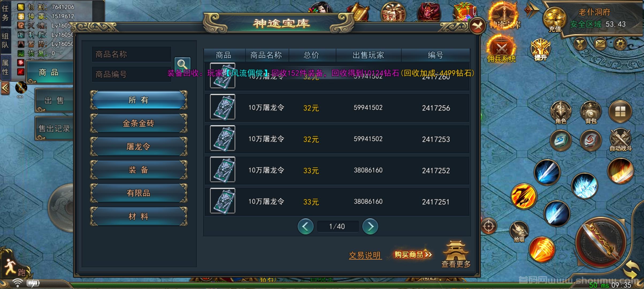Toggle 自动战斗 auto battle icon
The height and width of the screenshot is (289, 644).
620,140
